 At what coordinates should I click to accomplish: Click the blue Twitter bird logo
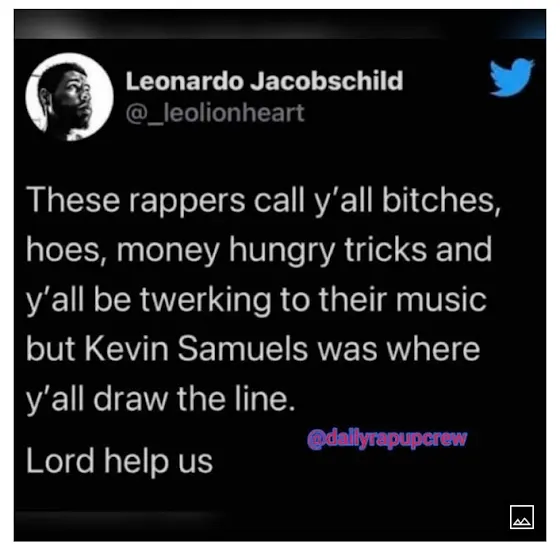pyautogui.click(x=511, y=78)
